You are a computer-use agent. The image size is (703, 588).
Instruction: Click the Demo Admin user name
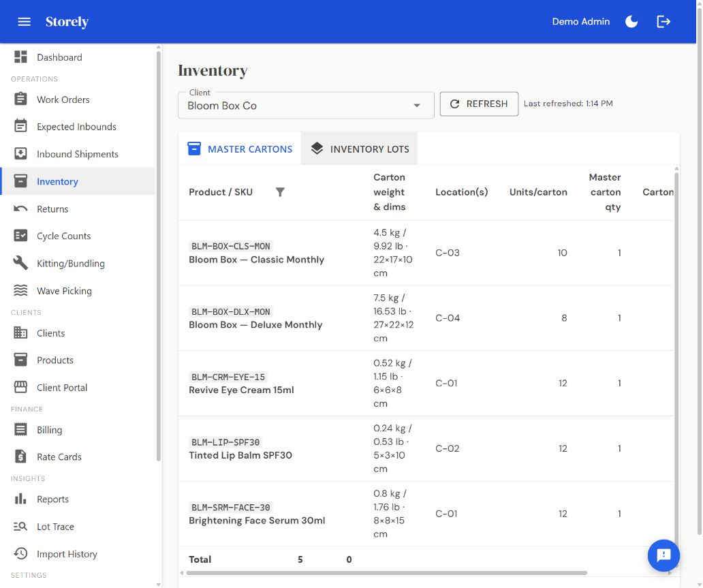pyautogui.click(x=580, y=22)
